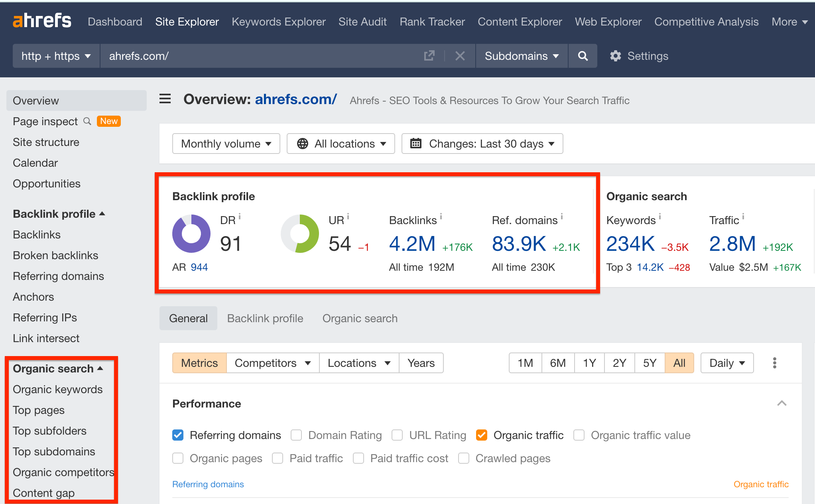Select the 1Y time range
The height and width of the screenshot is (504, 815).
point(589,363)
